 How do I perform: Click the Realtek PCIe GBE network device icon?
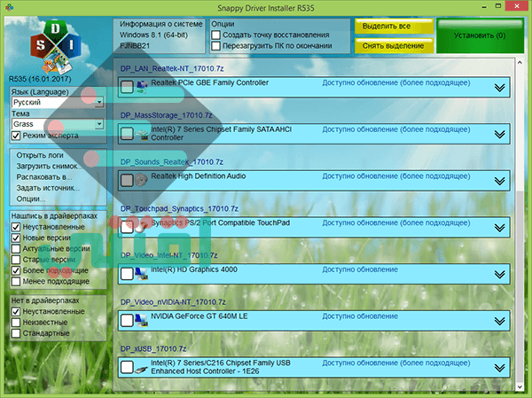pos(142,87)
